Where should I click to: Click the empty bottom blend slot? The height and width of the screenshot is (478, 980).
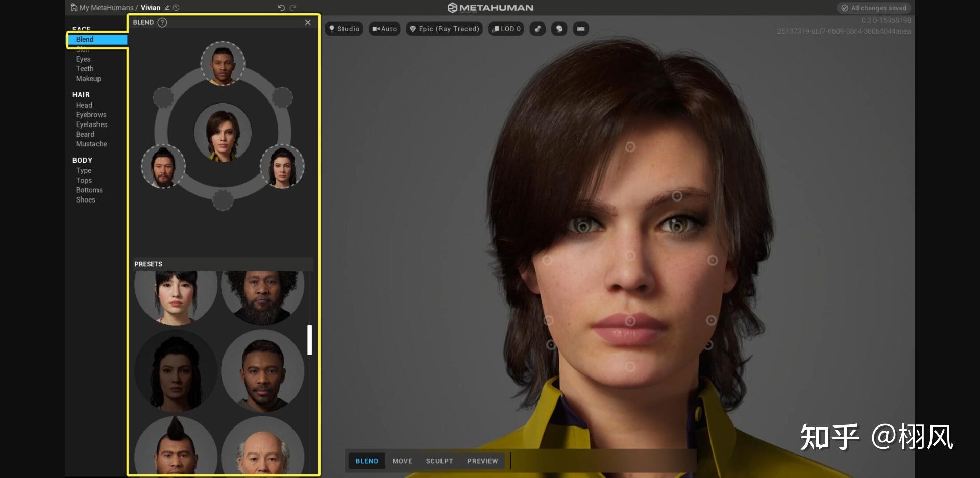pyautogui.click(x=223, y=200)
